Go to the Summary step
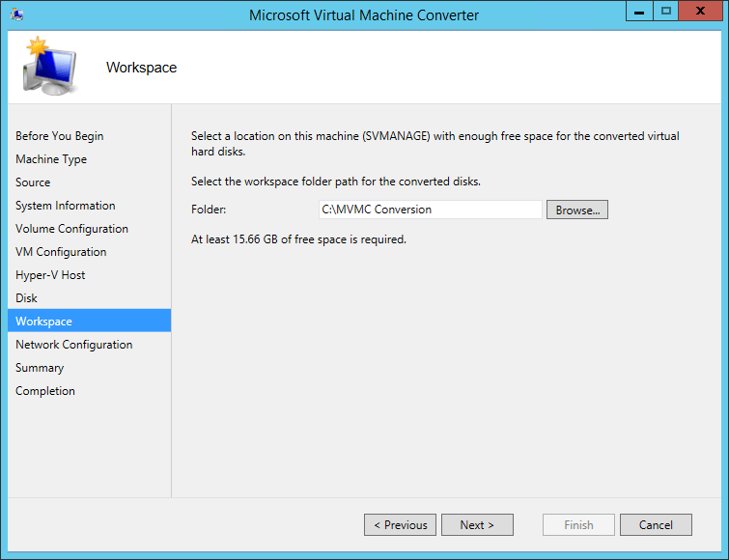Viewport: 729px width, 560px height. 40,368
